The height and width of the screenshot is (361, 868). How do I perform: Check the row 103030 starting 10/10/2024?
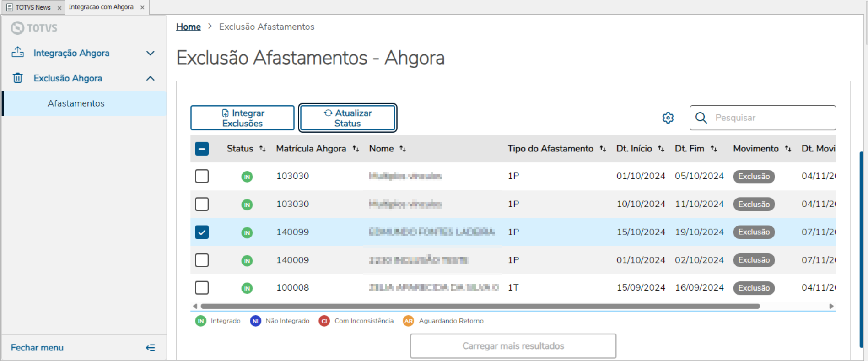point(202,204)
